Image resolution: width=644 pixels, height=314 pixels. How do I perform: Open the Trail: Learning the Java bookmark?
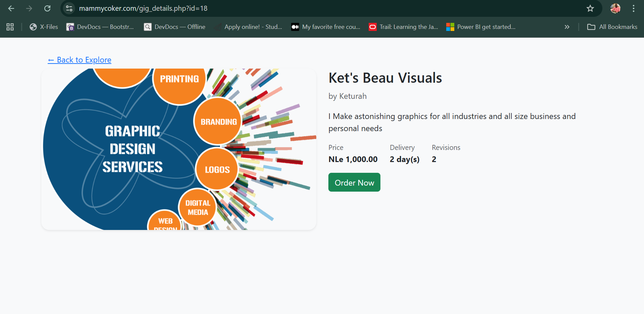(x=403, y=27)
